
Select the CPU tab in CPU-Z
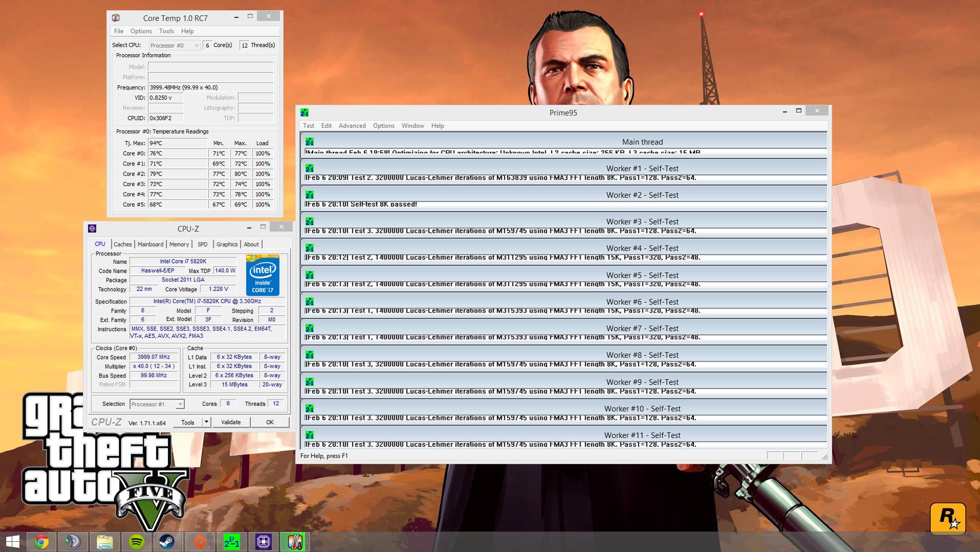[x=100, y=244]
